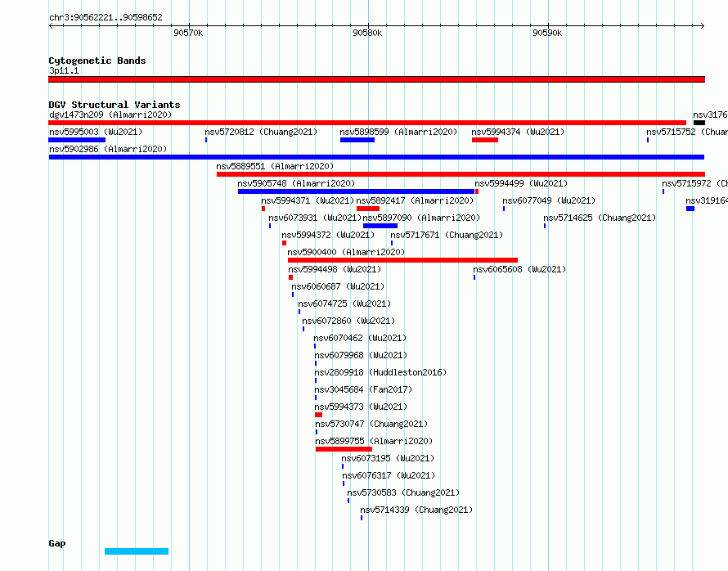The width and height of the screenshot is (728, 571).
Task: Select nsv6073931 (Wu2021) label
Action: coord(315,218)
